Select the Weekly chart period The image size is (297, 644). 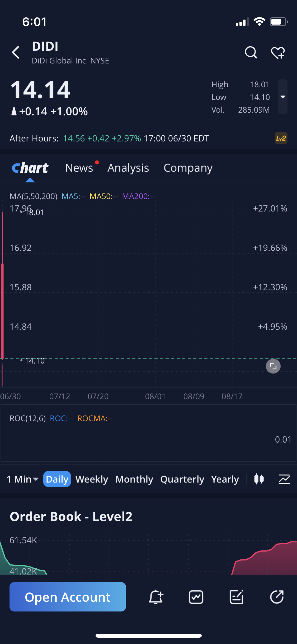tap(92, 479)
